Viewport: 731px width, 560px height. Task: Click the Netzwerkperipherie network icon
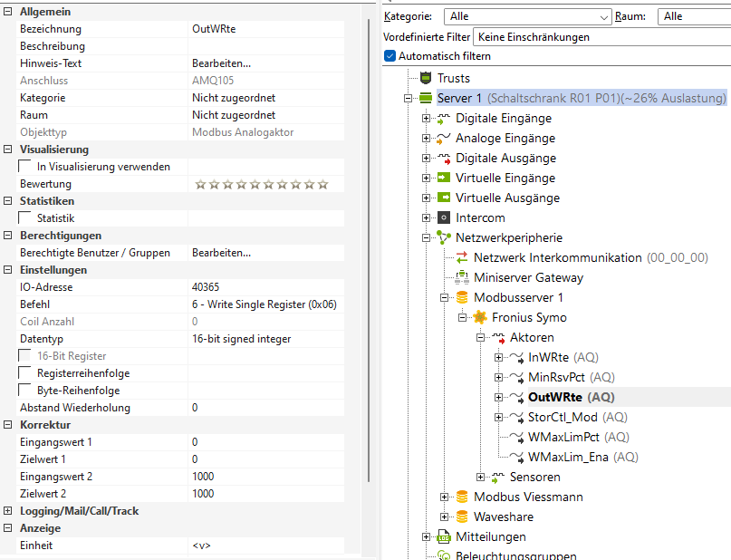click(x=444, y=237)
